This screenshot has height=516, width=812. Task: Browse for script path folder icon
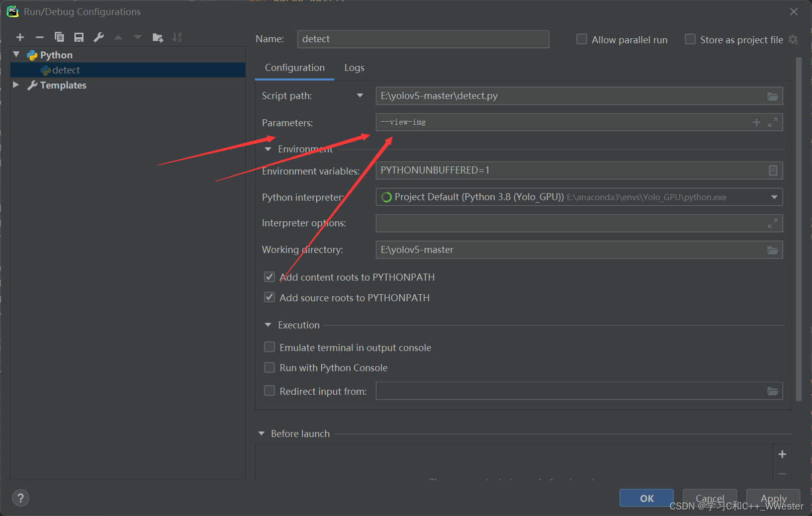pos(773,96)
